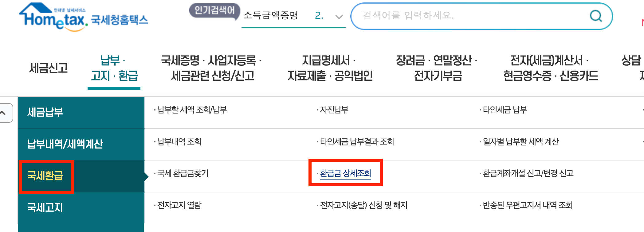Click the 국세 환급금찾기 link
The width and height of the screenshot is (644, 232).
(x=182, y=173)
